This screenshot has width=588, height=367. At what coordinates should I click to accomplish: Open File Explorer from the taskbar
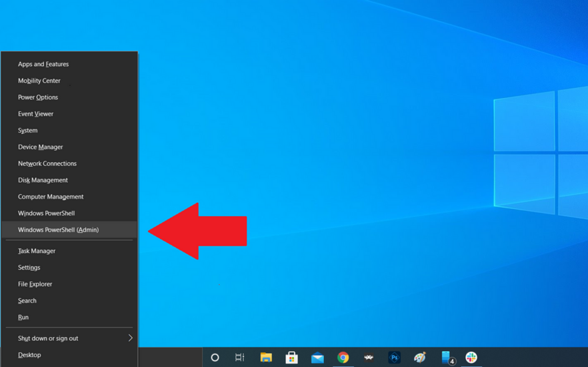pyautogui.click(x=266, y=358)
